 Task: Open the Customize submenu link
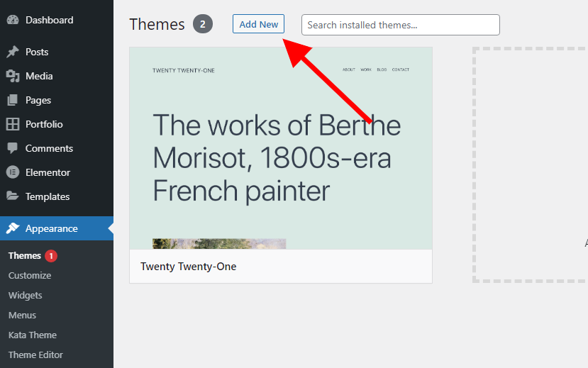tap(30, 275)
